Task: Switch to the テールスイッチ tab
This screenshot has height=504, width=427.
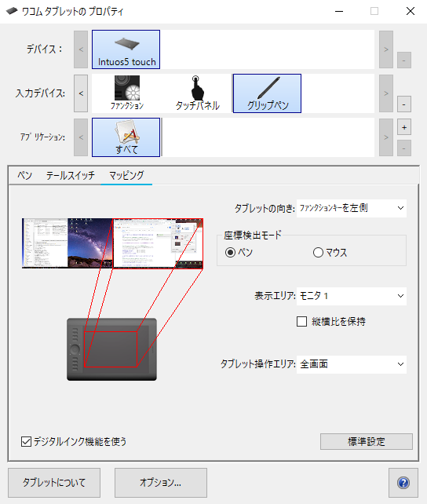Action: click(x=71, y=176)
